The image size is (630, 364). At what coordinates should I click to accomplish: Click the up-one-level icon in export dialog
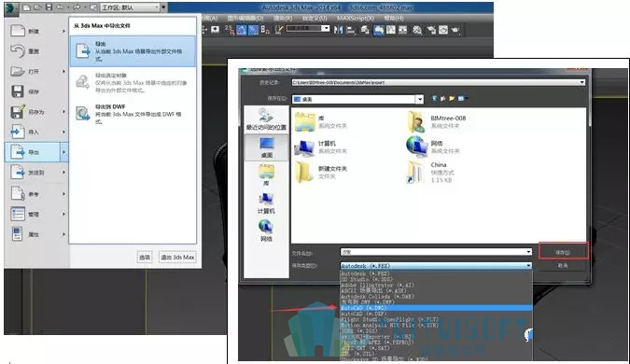click(442, 98)
